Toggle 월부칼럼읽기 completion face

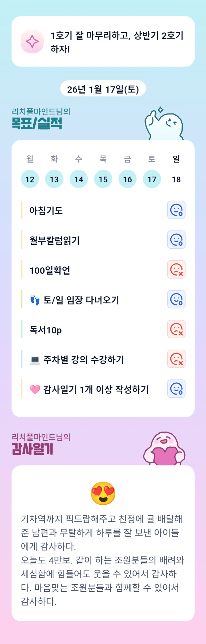(x=176, y=240)
